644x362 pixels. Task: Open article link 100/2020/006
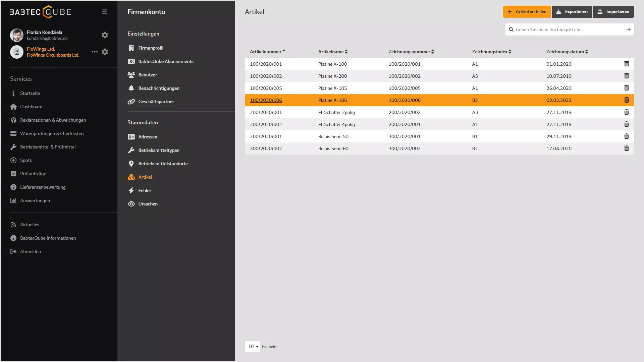tap(266, 100)
